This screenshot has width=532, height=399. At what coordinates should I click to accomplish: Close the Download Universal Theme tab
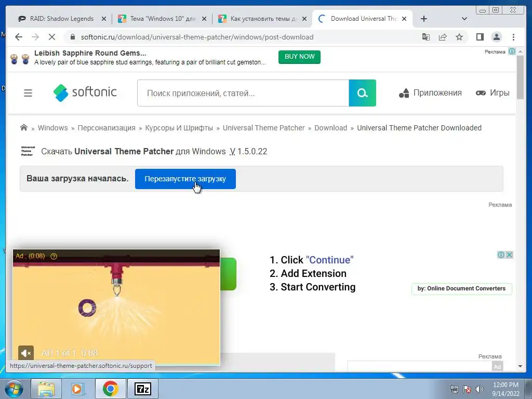click(404, 19)
